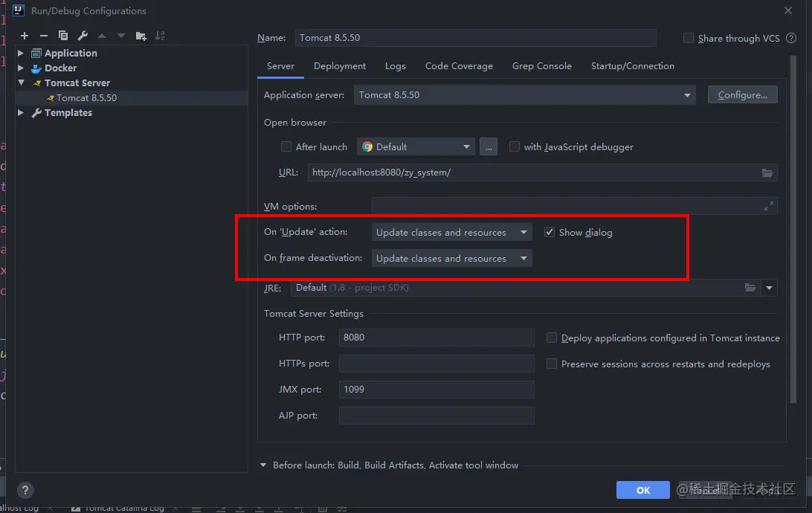Image resolution: width=812 pixels, height=513 pixels.
Task: Enable Deploy applications configured in Tomcat instance
Action: pyautogui.click(x=552, y=338)
